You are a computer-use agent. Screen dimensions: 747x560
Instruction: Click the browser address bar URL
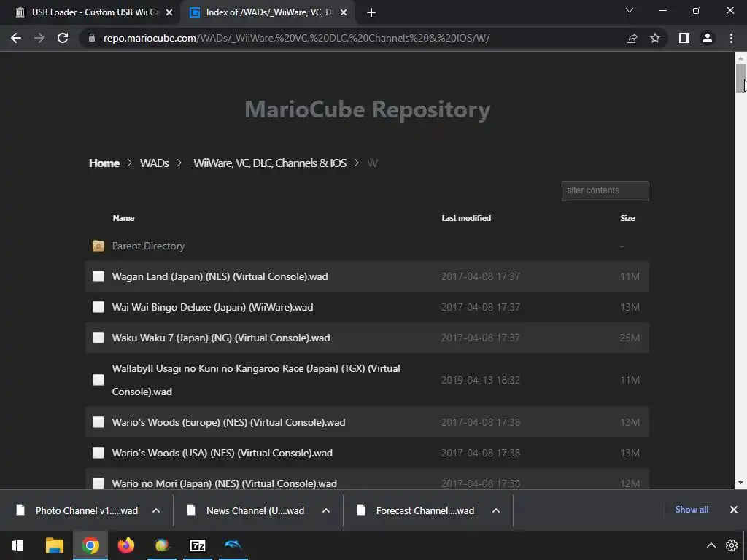coord(296,38)
